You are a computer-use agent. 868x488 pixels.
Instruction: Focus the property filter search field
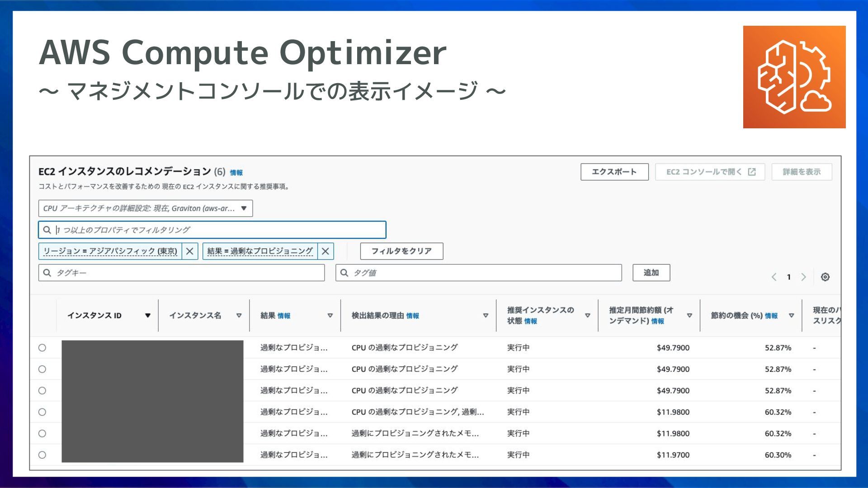[212, 230]
